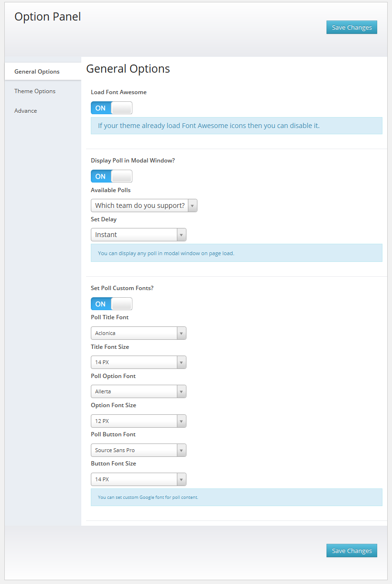392x584 pixels.
Task: Open the Poll Option Font selector
Action: point(138,391)
